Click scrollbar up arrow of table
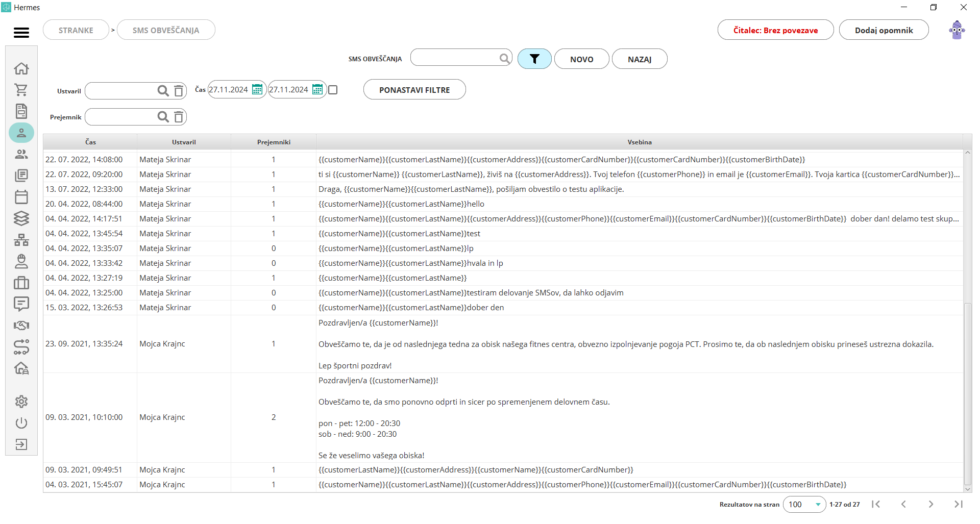Viewport: 980px width, 524px height. tap(967, 153)
